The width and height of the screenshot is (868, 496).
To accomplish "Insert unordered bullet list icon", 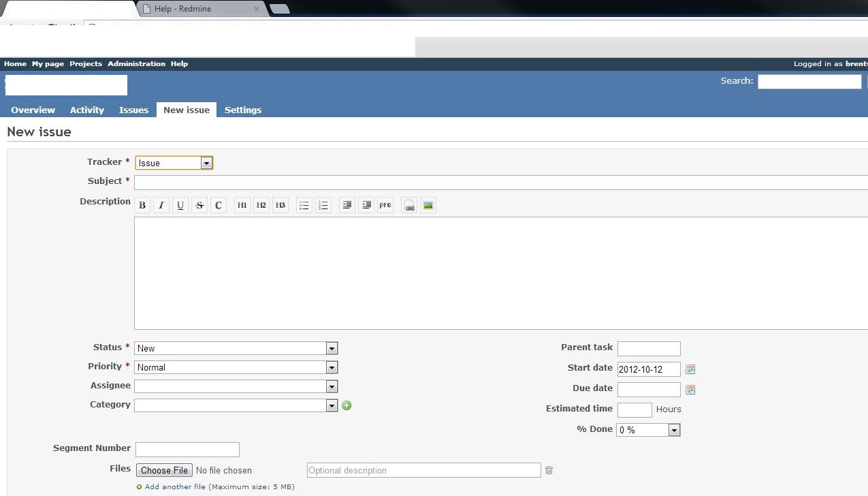I will tap(304, 205).
